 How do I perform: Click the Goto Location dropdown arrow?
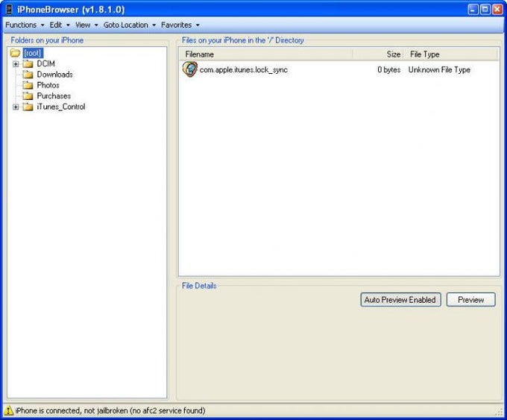(x=154, y=25)
